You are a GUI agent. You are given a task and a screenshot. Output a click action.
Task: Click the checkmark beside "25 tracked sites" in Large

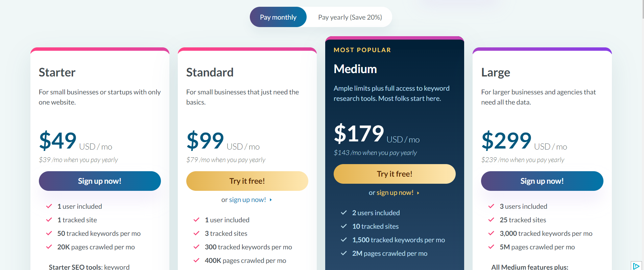[491, 220]
